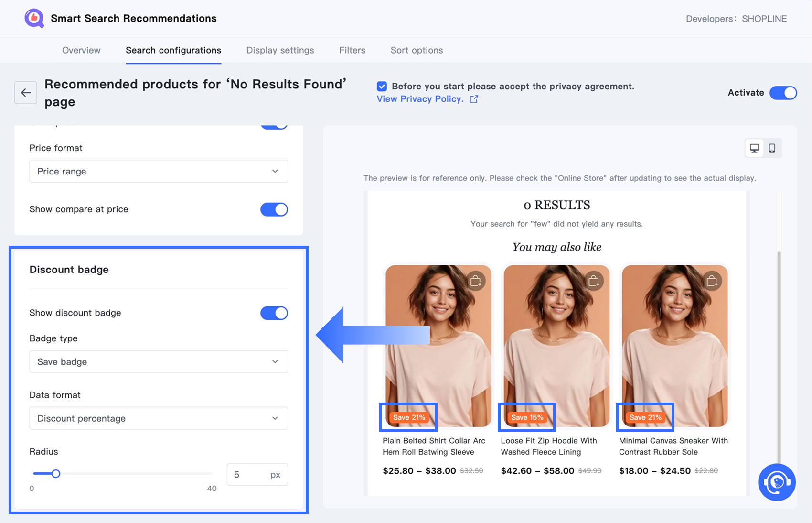Expand the Badge type dropdown
812x523 pixels.
(x=159, y=361)
